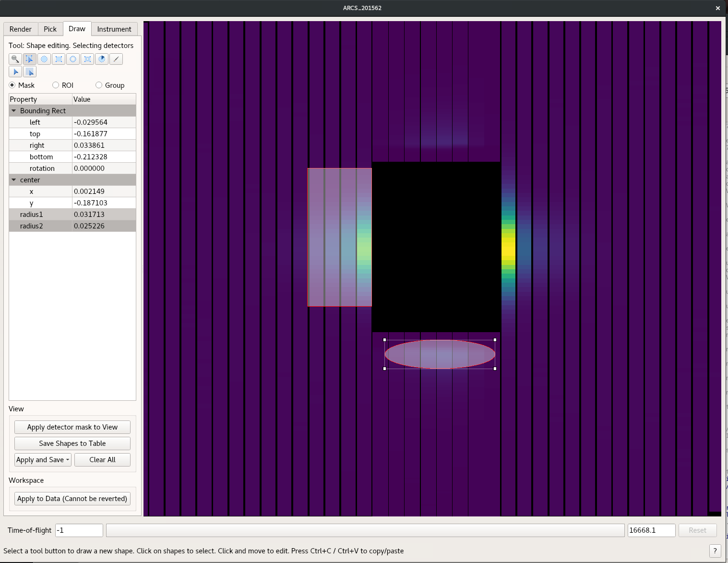
Task: Select the radius2 value 0.025226
Action: pyautogui.click(x=104, y=226)
